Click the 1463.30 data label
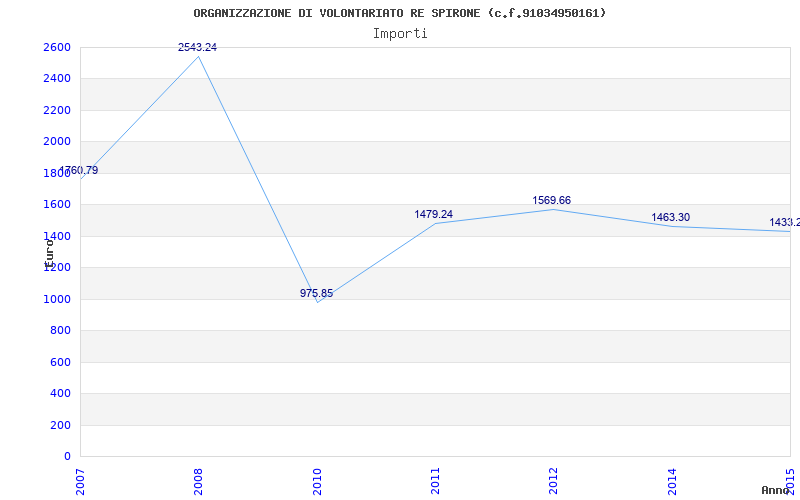This screenshot has width=800, height=500. click(670, 217)
